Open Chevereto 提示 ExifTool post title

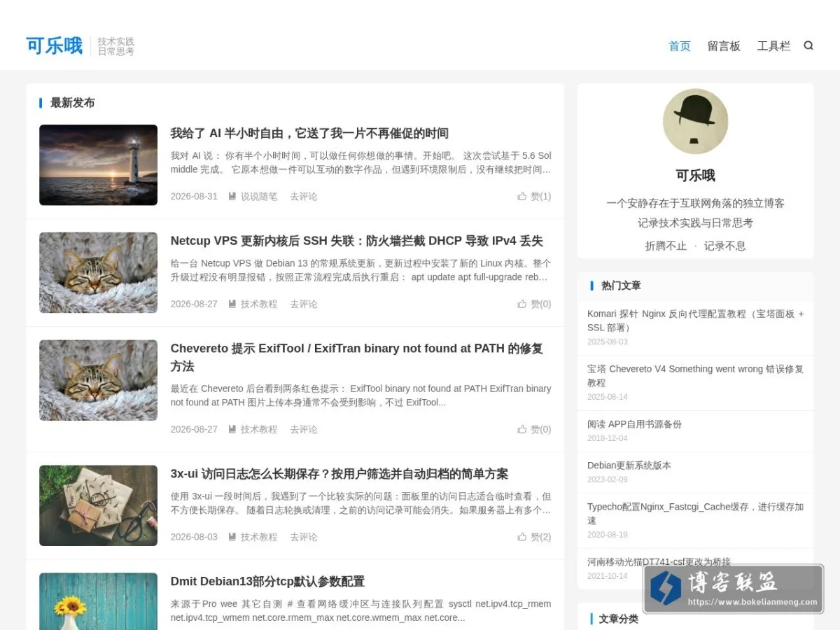pyautogui.click(x=357, y=357)
